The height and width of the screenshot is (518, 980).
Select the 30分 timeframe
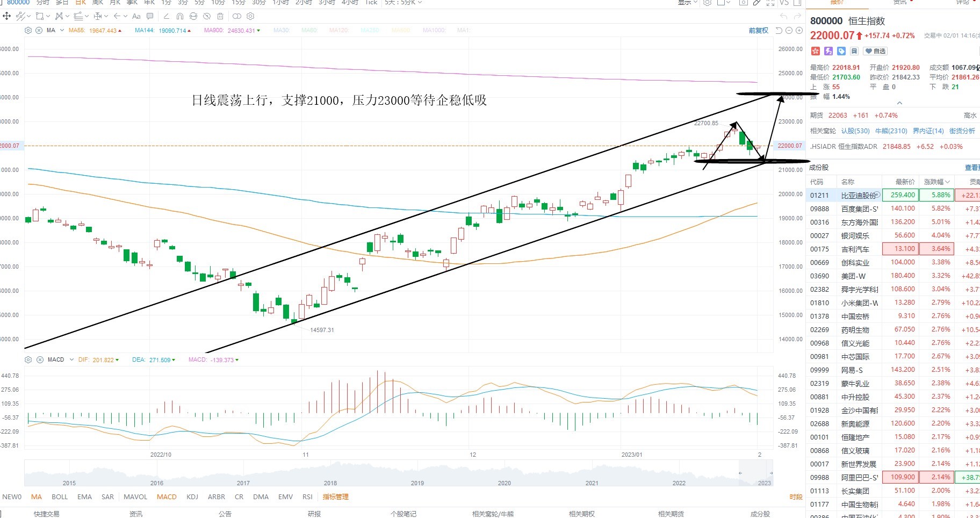tap(258, 2)
